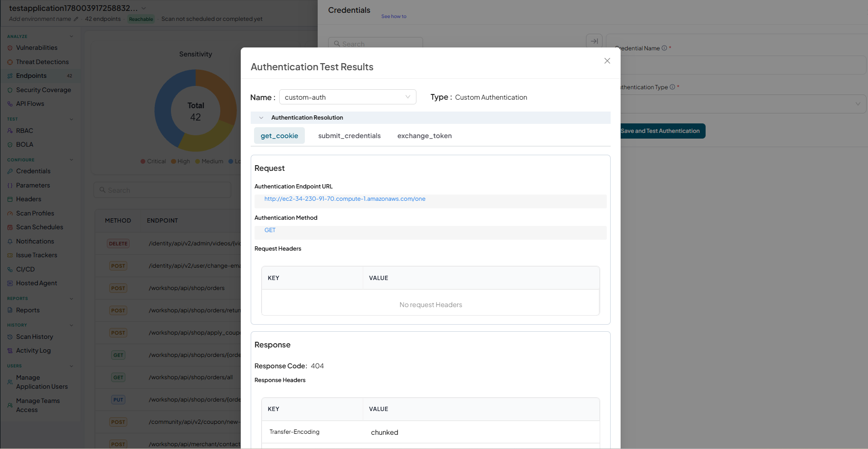Collapse the HISTORY sidebar section
This screenshot has height=449, width=868.
coord(71,325)
